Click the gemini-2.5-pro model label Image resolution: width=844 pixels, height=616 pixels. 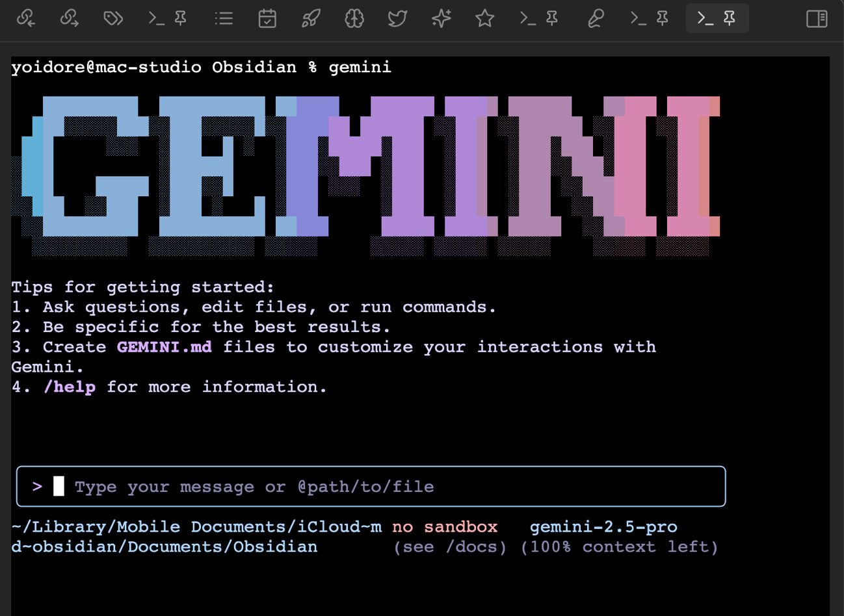pos(603,527)
